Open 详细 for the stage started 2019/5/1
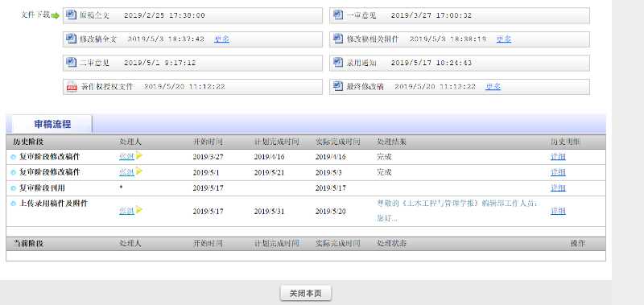Viewport: 644px width, 305px height. click(558, 172)
